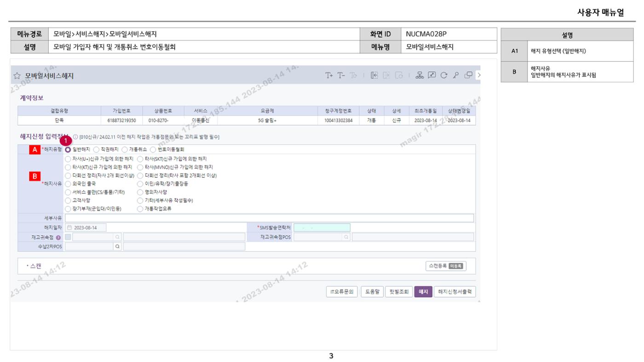Select 직권해지 radio button
The image size is (644, 362).
(x=96, y=149)
